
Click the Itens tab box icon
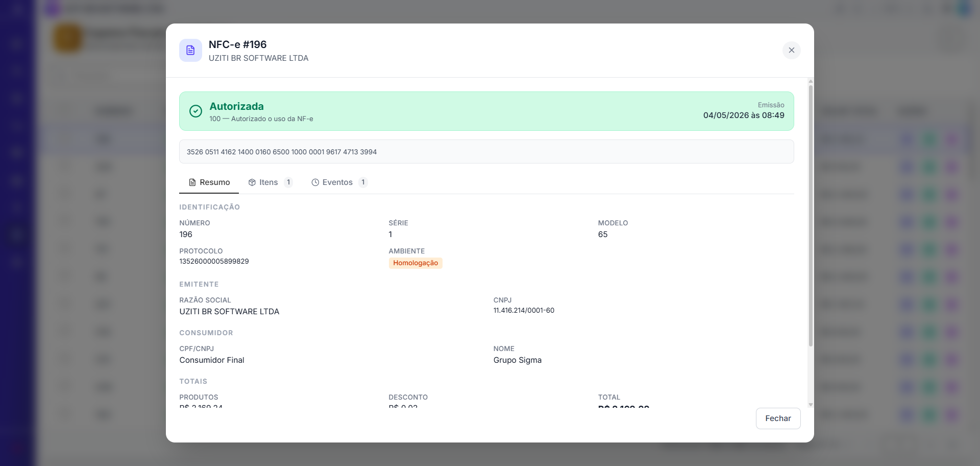pyautogui.click(x=252, y=182)
